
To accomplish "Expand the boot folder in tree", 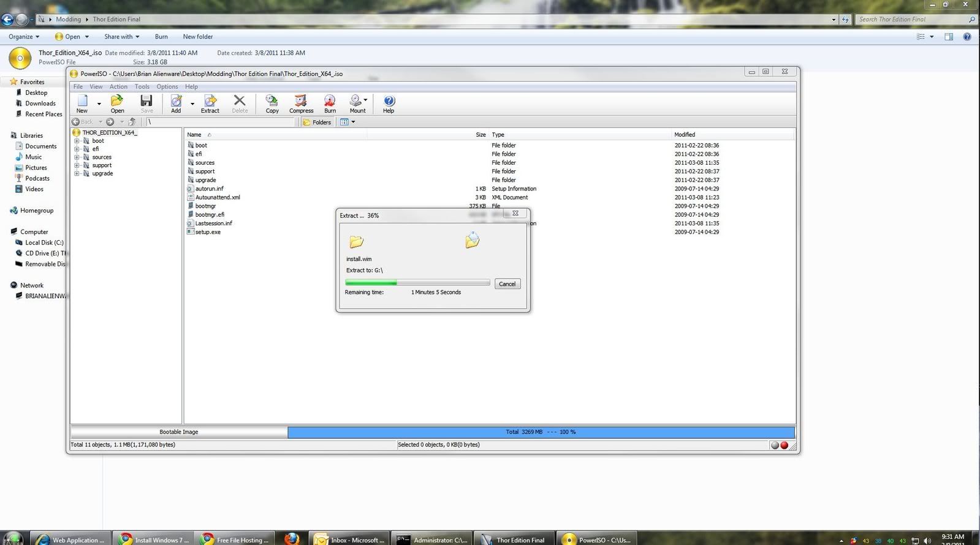I will tap(77, 141).
